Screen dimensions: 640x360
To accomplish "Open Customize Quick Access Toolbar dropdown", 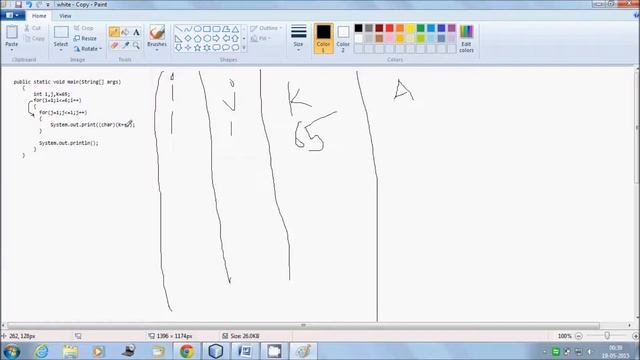I will point(48,4).
